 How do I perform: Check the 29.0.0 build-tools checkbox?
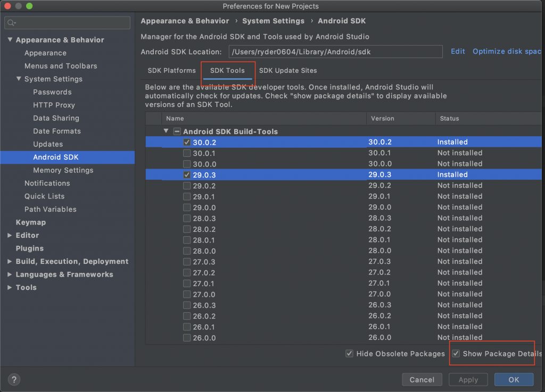187,207
